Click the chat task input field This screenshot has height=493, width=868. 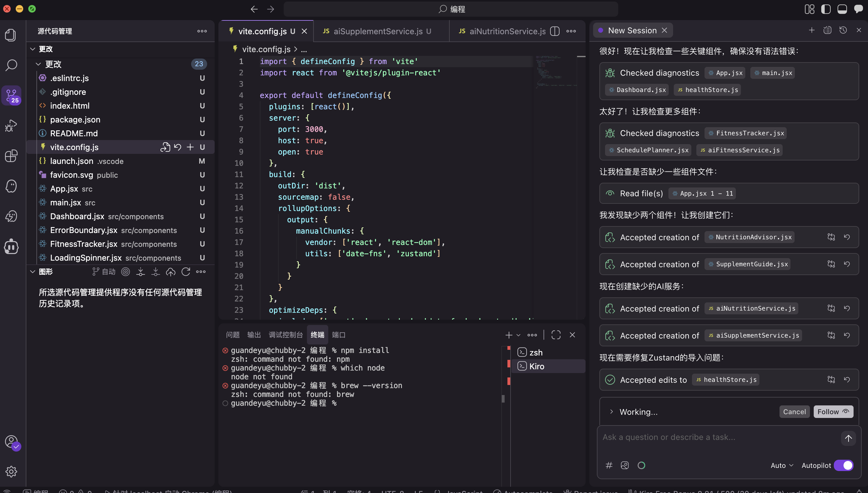coord(717,437)
